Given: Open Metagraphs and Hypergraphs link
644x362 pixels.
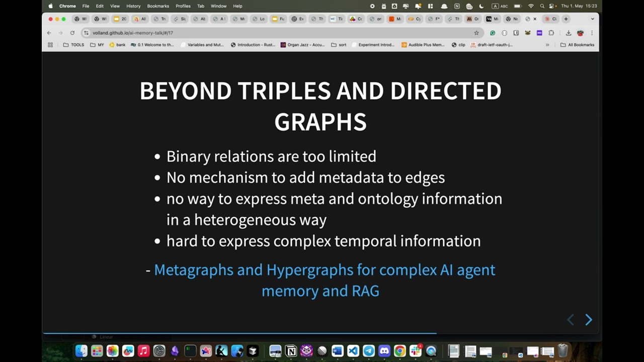Looking at the screenshot, I should click(325, 280).
